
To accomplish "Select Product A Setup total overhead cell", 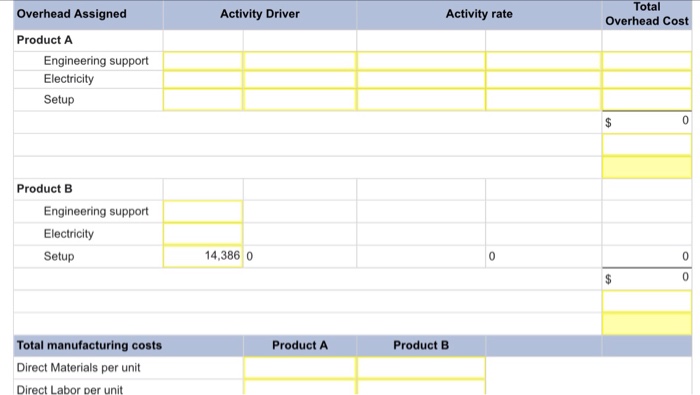I will [x=647, y=100].
